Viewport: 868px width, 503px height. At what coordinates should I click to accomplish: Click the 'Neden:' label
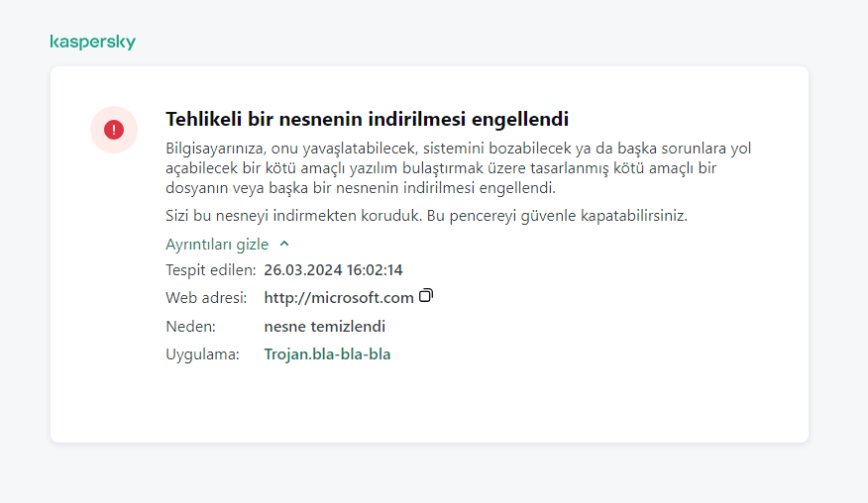[x=190, y=326]
